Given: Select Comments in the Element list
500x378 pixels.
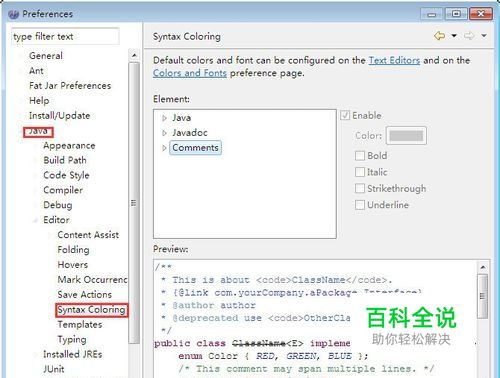Looking at the screenshot, I should coord(195,148).
